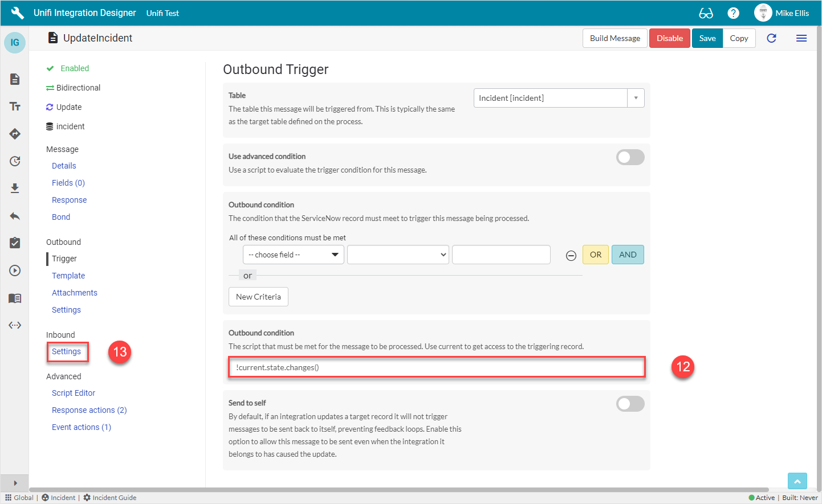Click the download icon in left sidebar
Image resolution: width=822 pixels, height=504 pixels.
(x=15, y=189)
